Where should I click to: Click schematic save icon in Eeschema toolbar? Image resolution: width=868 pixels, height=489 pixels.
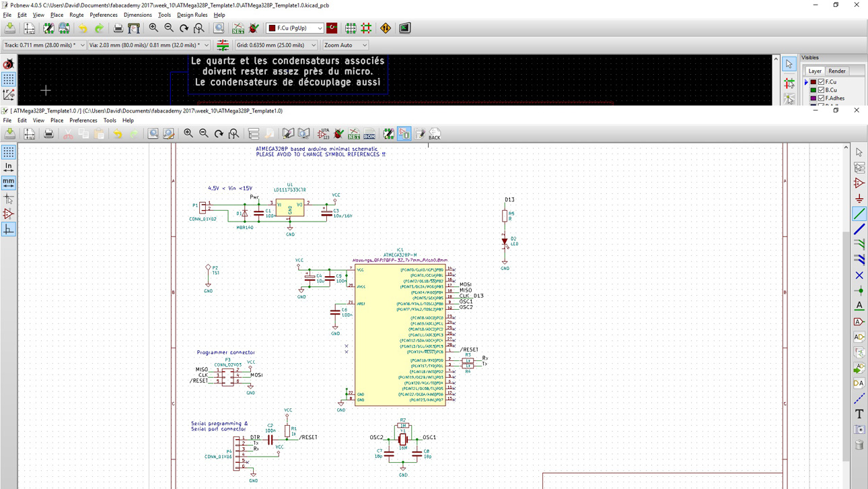point(10,134)
